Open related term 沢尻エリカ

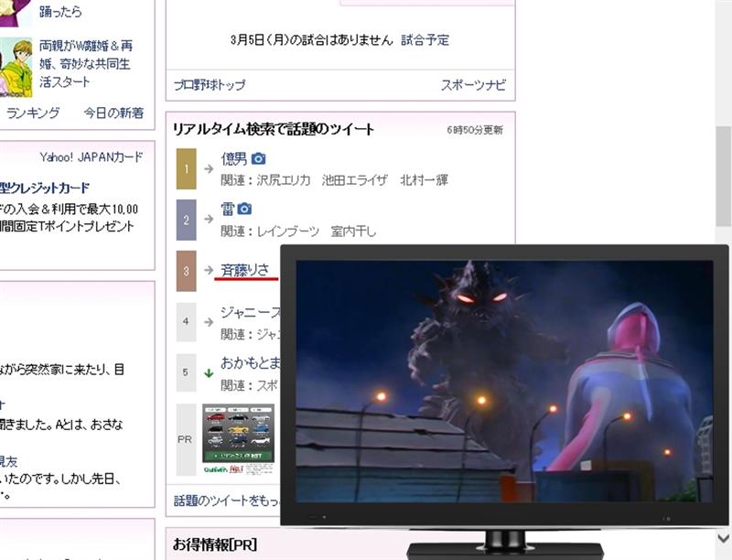(284, 180)
